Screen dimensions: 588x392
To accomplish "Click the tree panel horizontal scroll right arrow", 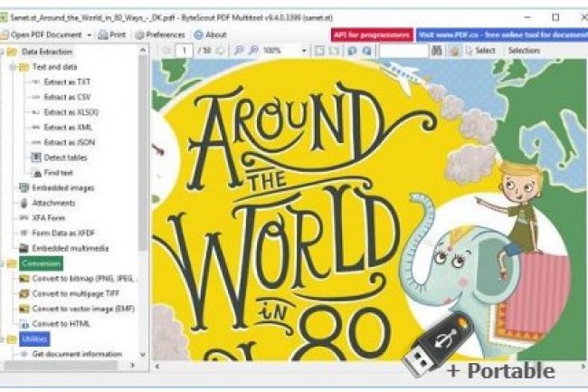I will pos(132,365).
